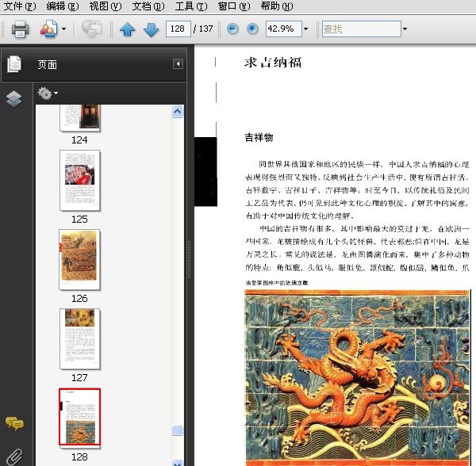Screen dimensions: 476x466
Task: Click the image caption above the dragon
Action: (277, 283)
